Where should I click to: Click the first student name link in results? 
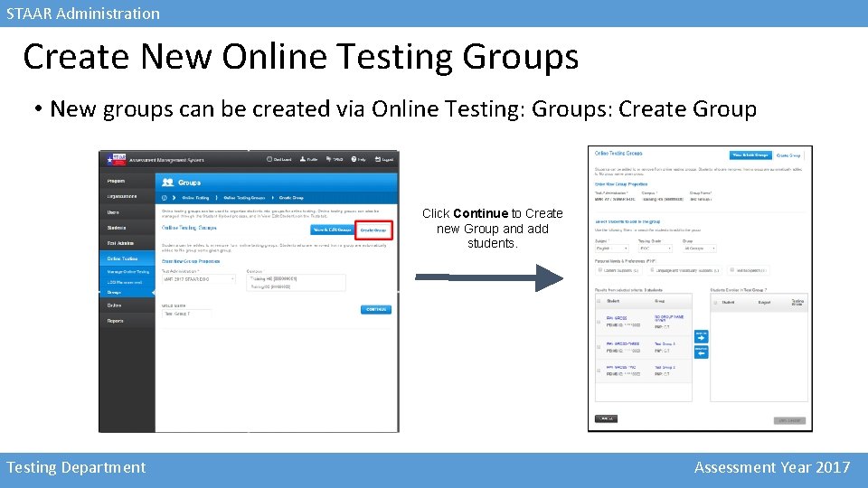(617, 318)
